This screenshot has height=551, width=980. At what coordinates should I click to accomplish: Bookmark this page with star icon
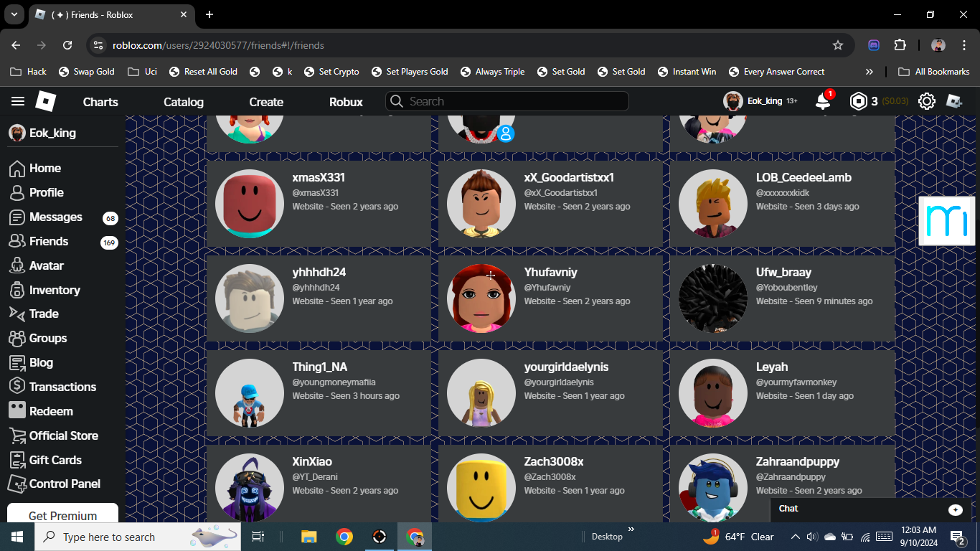tap(838, 45)
